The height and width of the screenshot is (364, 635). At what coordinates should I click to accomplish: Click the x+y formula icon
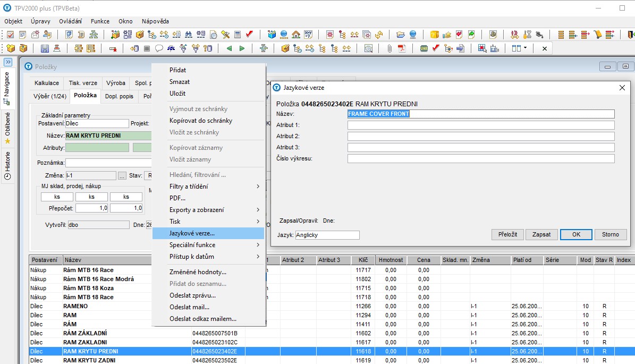click(x=308, y=35)
